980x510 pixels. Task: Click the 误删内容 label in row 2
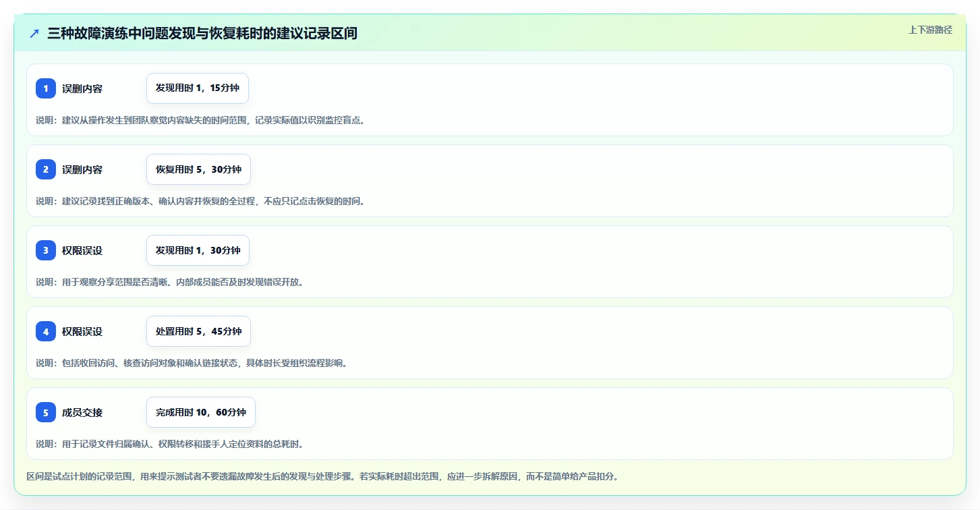tap(82, 169)
